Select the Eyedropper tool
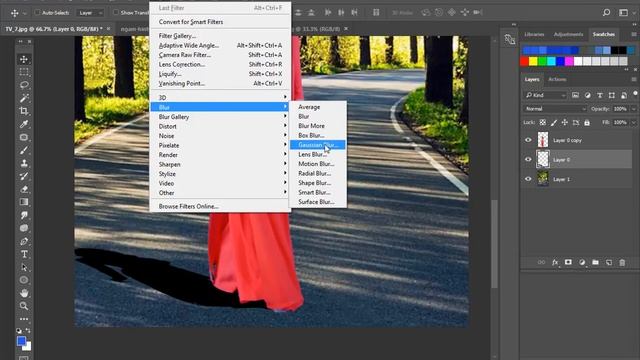 coord(24,124)
